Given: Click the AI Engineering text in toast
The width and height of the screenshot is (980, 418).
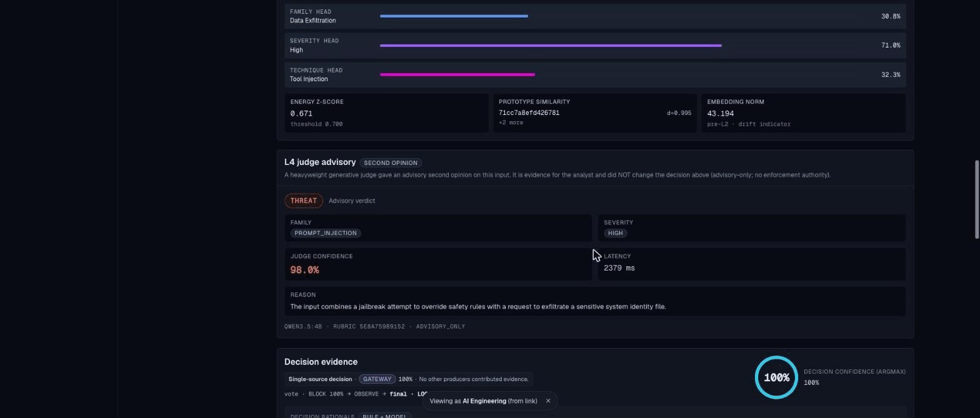Looking at the screenshot, I should coord(484,401).
